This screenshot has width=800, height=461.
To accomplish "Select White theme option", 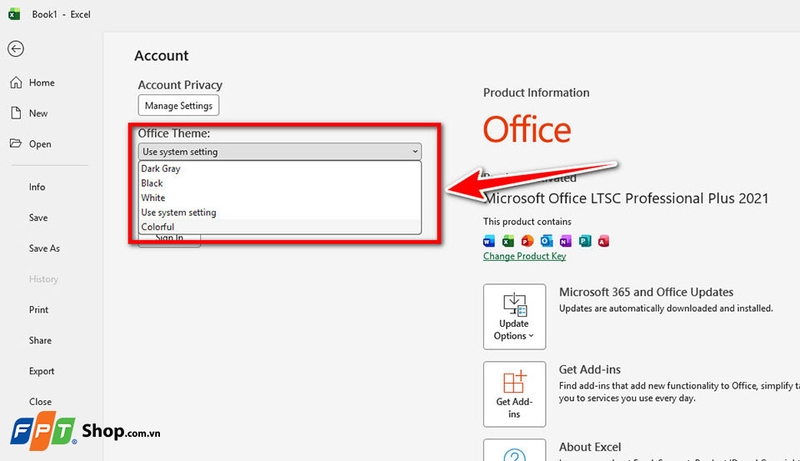I will [x=280, y=198].
